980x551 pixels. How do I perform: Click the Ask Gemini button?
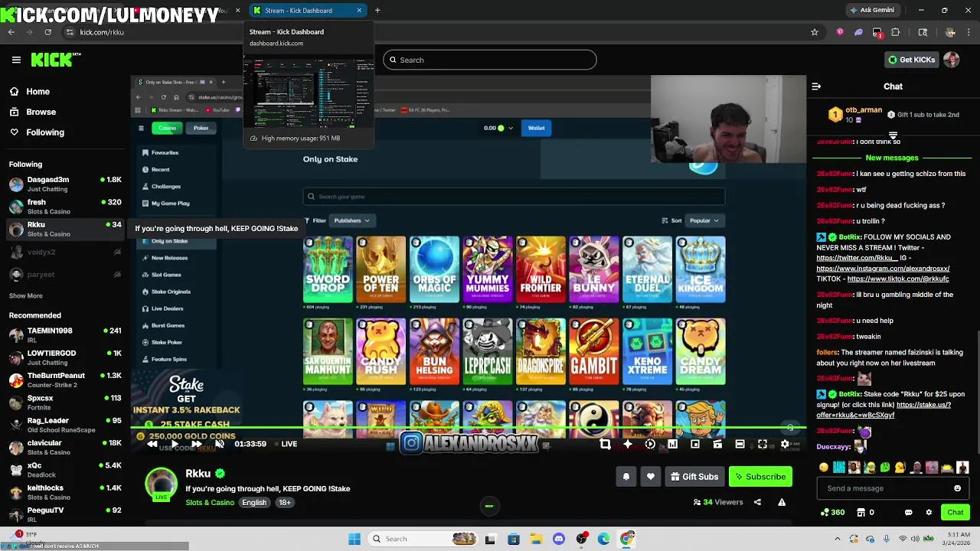pyautogui.click(x=872, y=11)
